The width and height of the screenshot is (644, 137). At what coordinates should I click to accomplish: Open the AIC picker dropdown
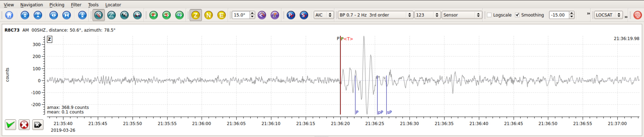coord(324,15)
